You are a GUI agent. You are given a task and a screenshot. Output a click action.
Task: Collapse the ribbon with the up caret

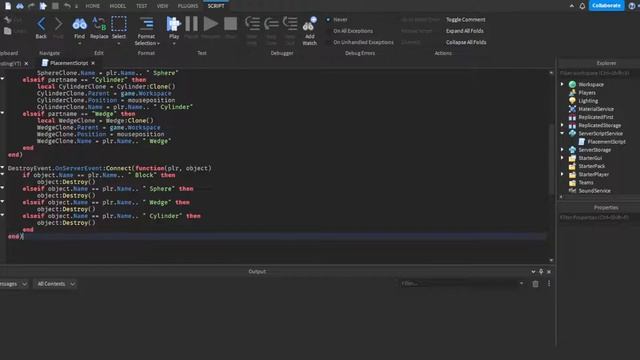571,6
